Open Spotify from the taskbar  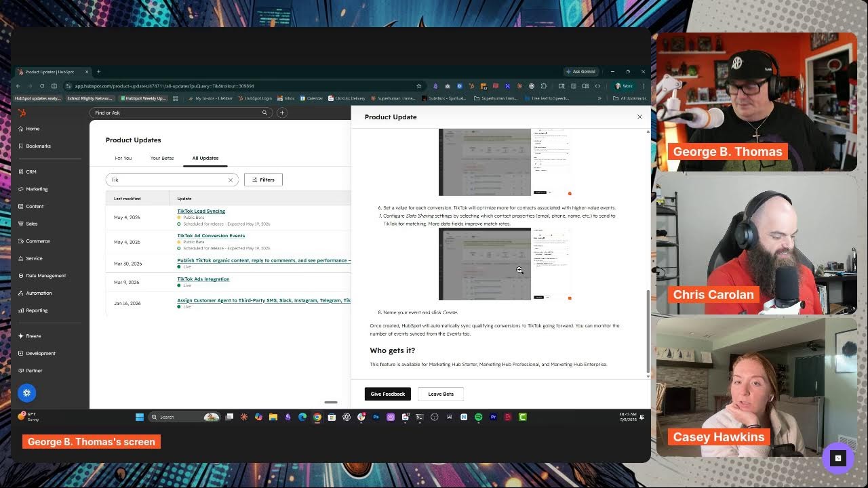pyautogui.click(x=479, y=417)
